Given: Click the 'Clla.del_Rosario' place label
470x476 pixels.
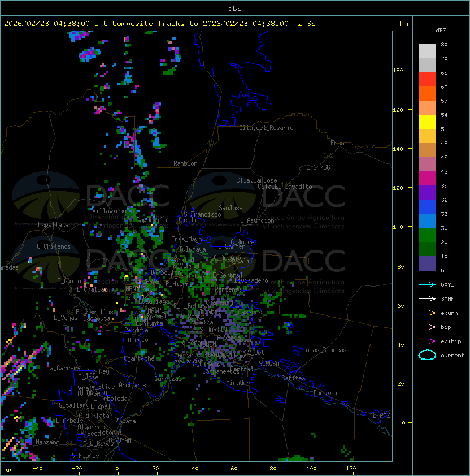Looking at the screenshot, I should coord(266,128).
